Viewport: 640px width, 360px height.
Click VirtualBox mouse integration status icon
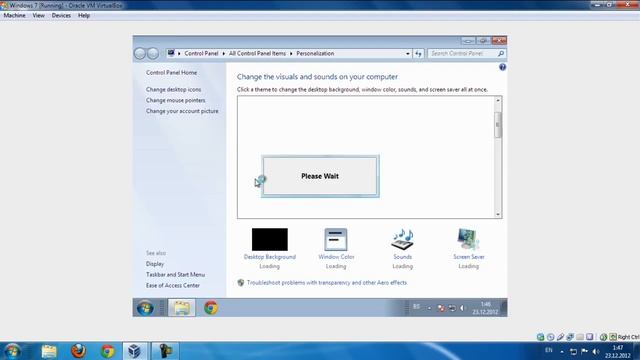603,337
